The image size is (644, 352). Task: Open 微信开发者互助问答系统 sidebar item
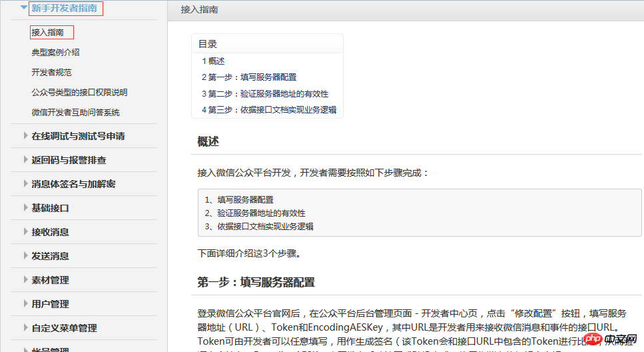point(75,112)
